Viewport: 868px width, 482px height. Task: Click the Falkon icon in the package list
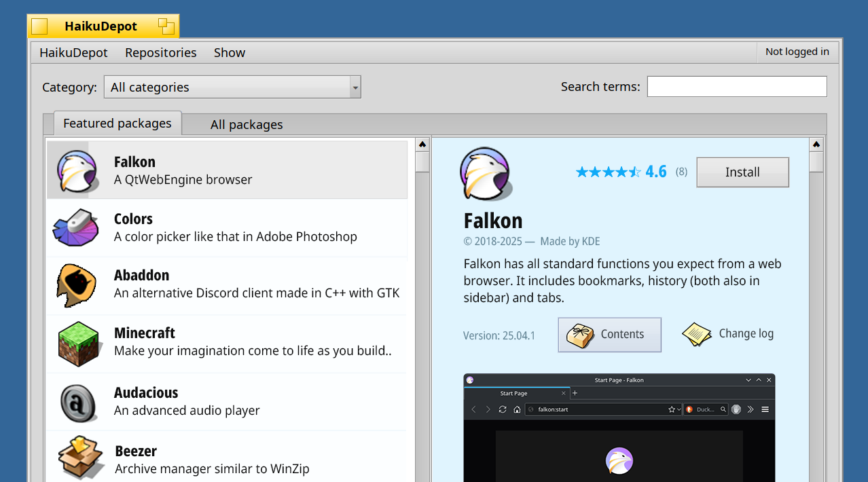point(79,170)
